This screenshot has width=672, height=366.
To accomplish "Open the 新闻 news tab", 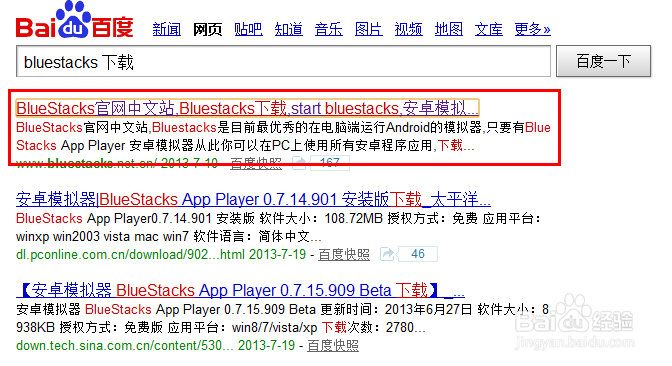I will pyautogui.click(x=167, y=29).
